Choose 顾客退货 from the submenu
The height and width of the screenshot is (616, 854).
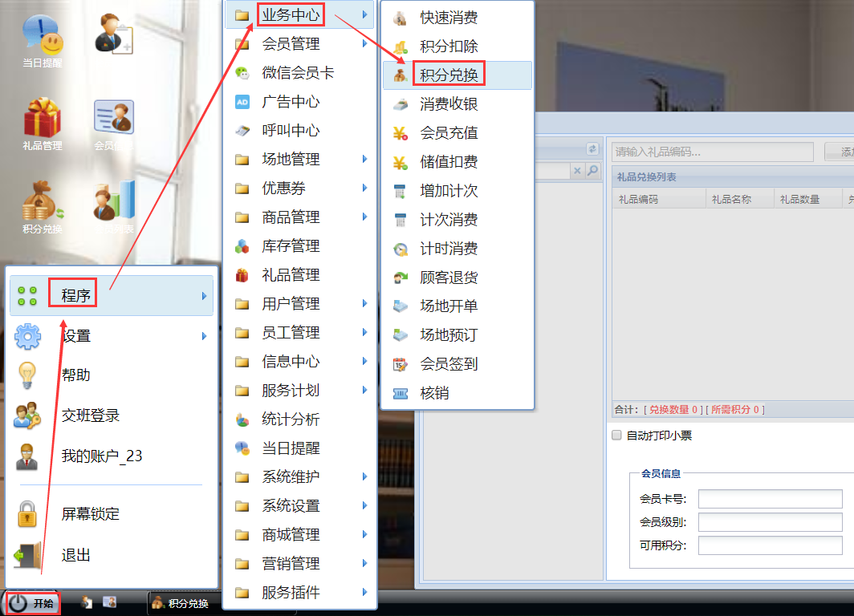coord(449,278)
